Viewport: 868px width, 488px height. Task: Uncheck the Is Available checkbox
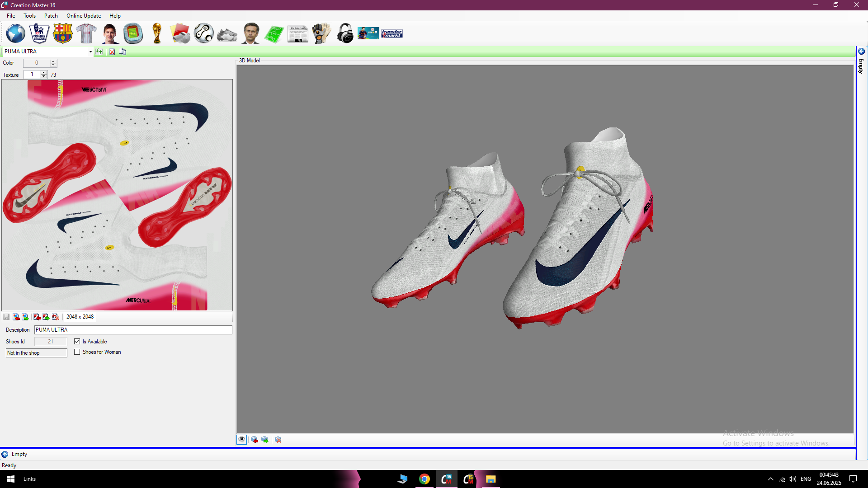pos(77,342)
